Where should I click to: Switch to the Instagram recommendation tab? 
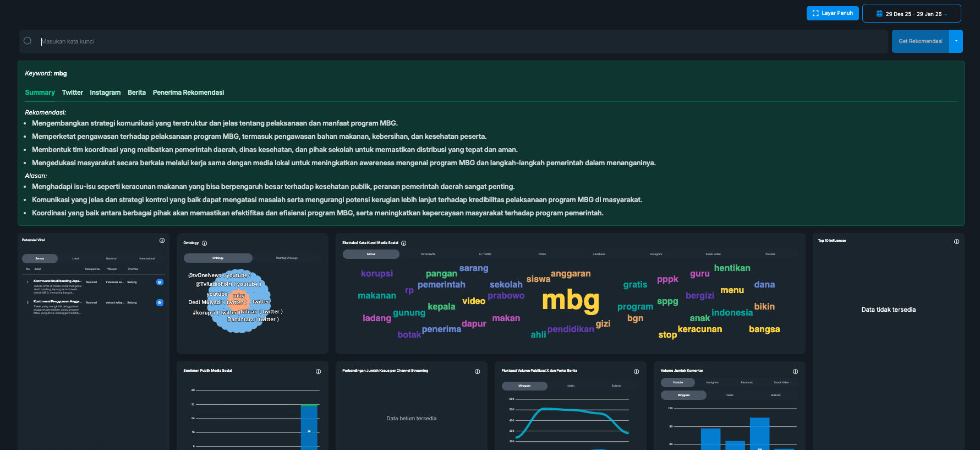(105, 93)
